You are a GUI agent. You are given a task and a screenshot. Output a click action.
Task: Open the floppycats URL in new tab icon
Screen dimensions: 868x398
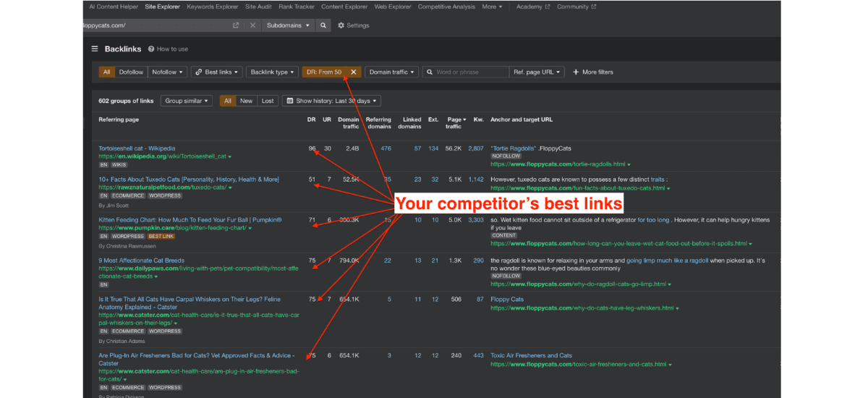[236, 25]
